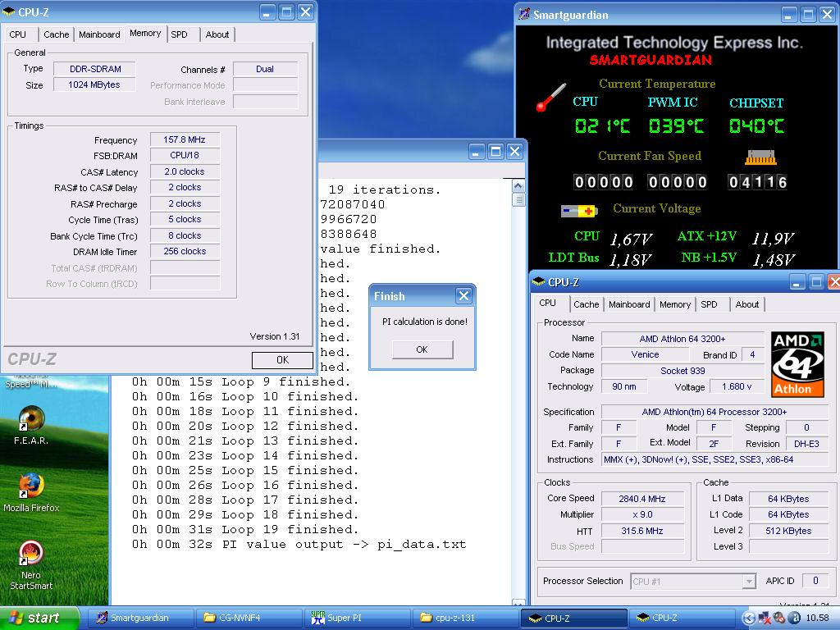Click OK in the Finish dialog

422,349
